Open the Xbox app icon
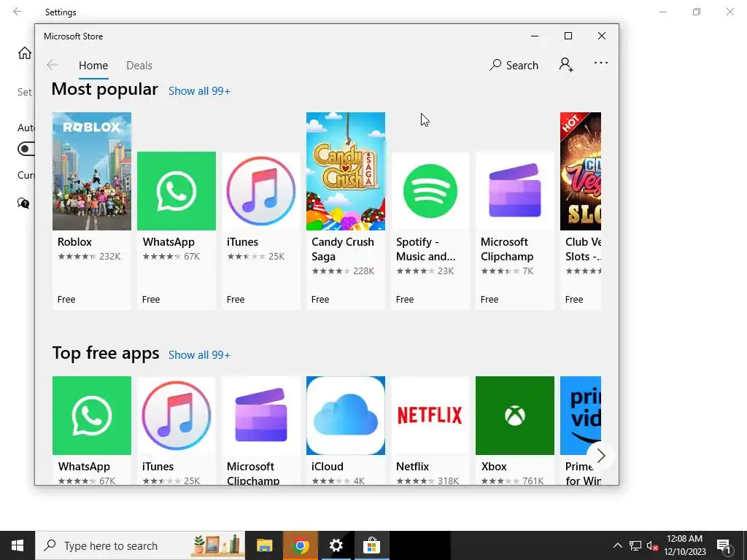Image resolution: width=747 pixels, height=560 pixels. [515, 416]
